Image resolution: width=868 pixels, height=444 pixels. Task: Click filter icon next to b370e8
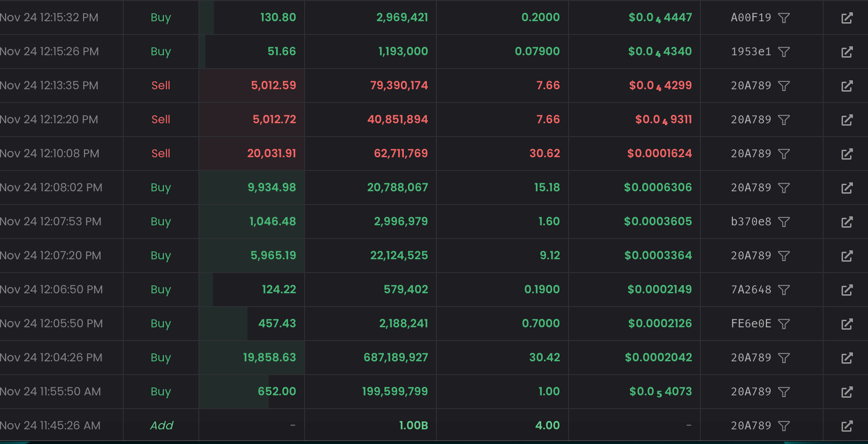coord(784,222)
